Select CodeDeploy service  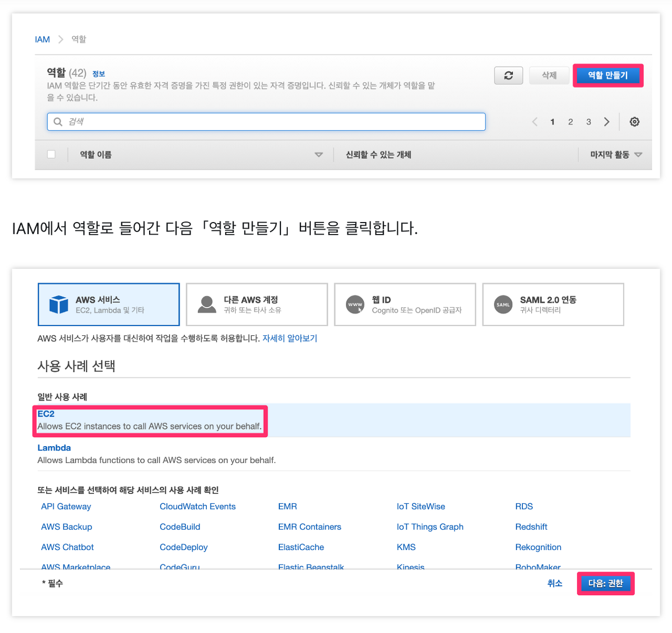click(184, 547)
